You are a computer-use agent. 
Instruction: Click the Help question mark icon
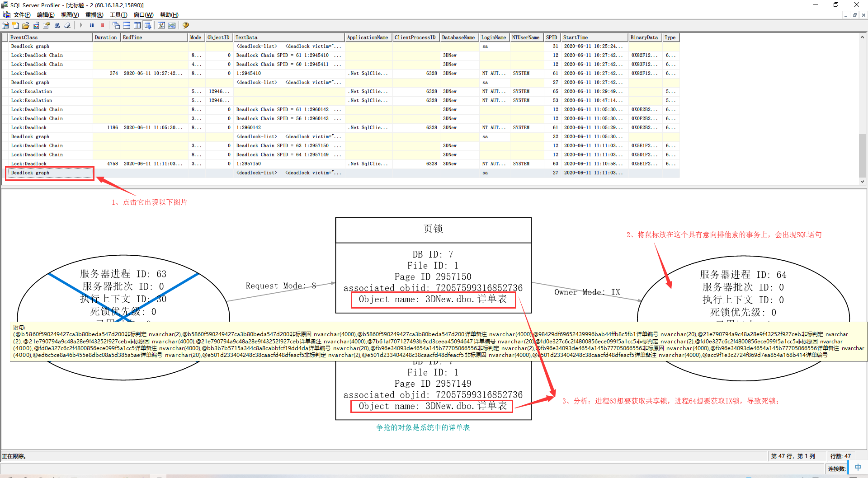(x=186, y=25)
